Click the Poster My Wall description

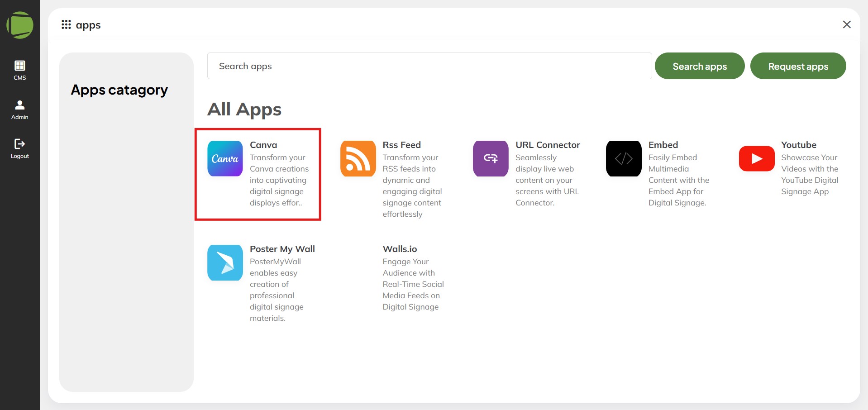point(277,290)
